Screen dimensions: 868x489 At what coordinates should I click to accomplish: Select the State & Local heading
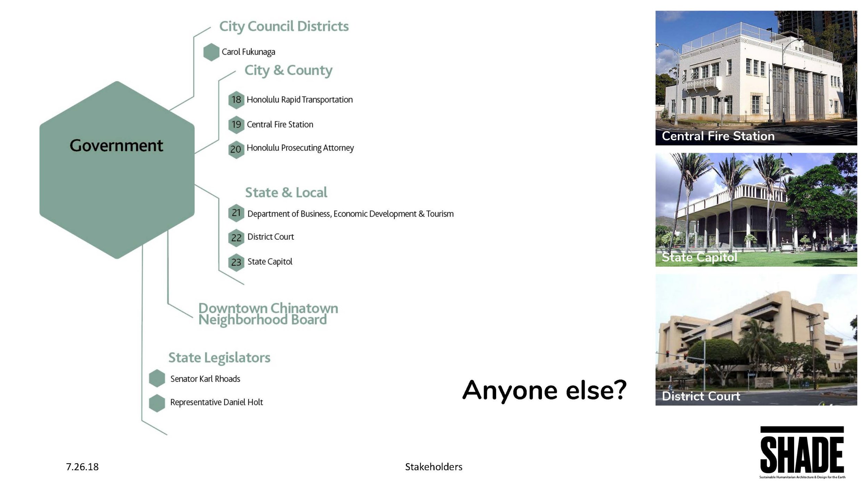pos(286,192)
